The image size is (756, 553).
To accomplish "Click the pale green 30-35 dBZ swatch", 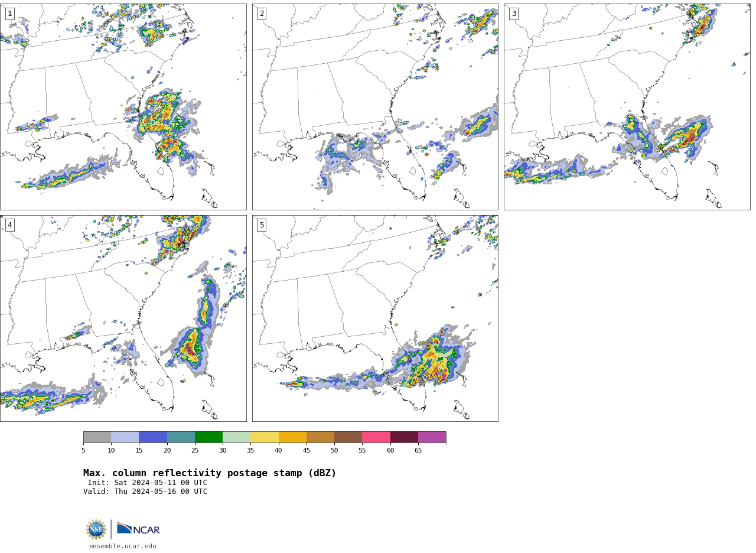I will (237, 437).
